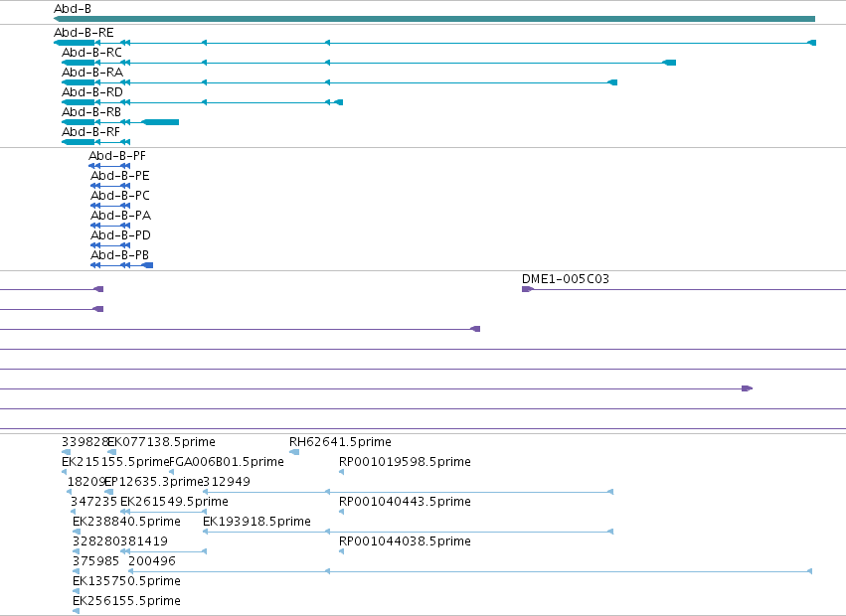Select the 375985 feature label

[x=95, y=561]
